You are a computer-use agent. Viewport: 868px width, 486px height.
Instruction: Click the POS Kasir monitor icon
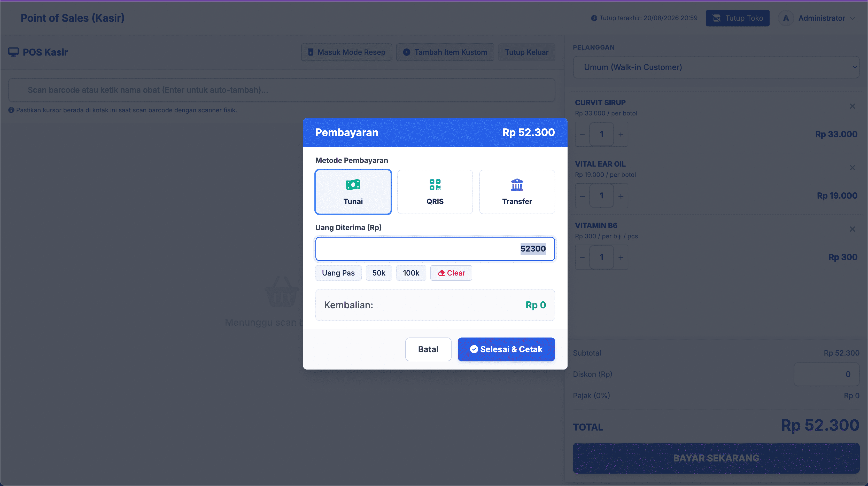(13, 52)
